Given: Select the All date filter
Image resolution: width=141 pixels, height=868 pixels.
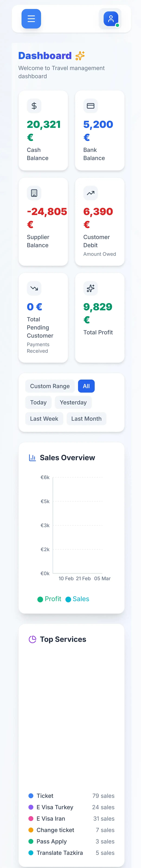Looking at the screenshot, I should click(x=86, y=386).
